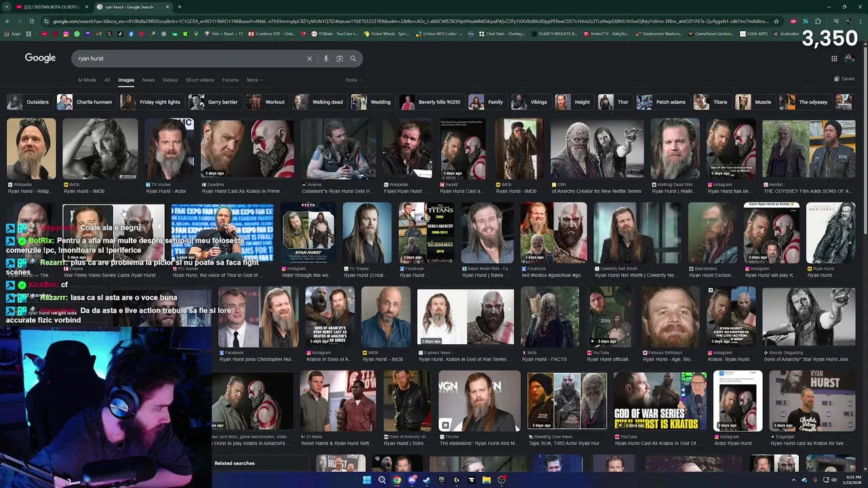The image size is (868, 488).
Task: Open the Wikipedia Ryan Hurst image result
Action: pyautogui.click(x=31, y=149)
